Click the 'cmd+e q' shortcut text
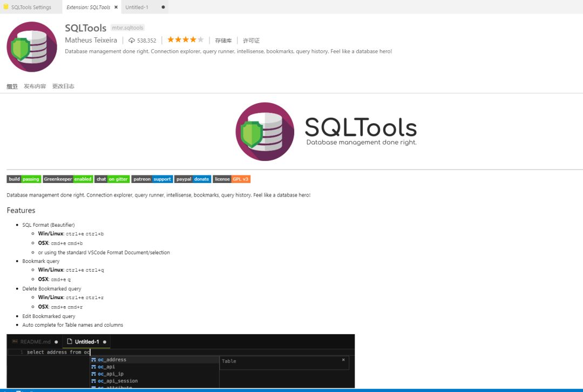 [60, 279]
